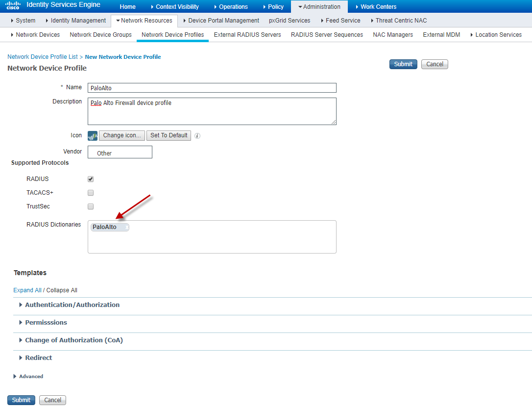
Task: Open the Location Services submenu
Action: pos(496,35)
